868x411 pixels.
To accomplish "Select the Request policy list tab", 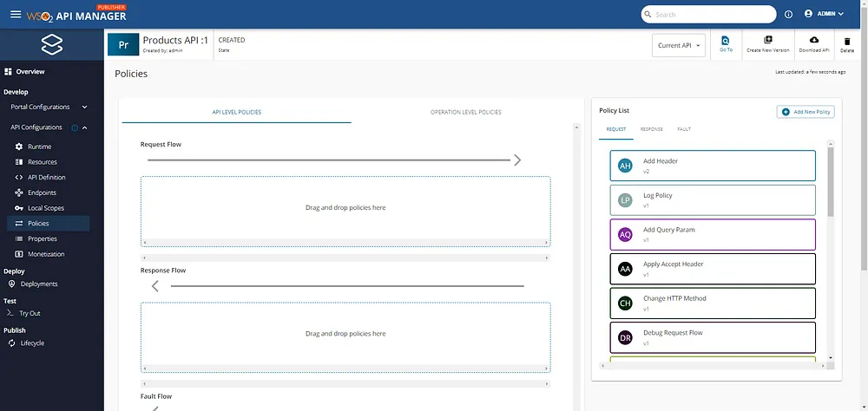I will click(x=615, y=129).
